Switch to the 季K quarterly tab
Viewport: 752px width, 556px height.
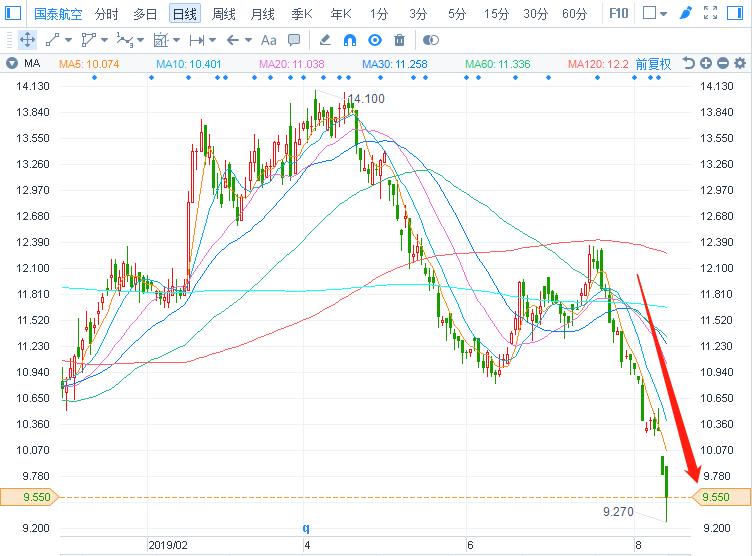coord(302,14)
